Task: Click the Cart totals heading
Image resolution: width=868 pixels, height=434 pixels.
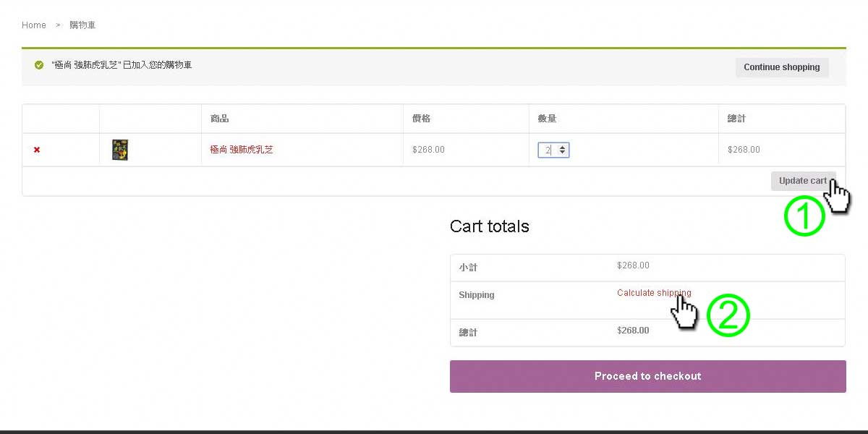Action: coord(490,226)
